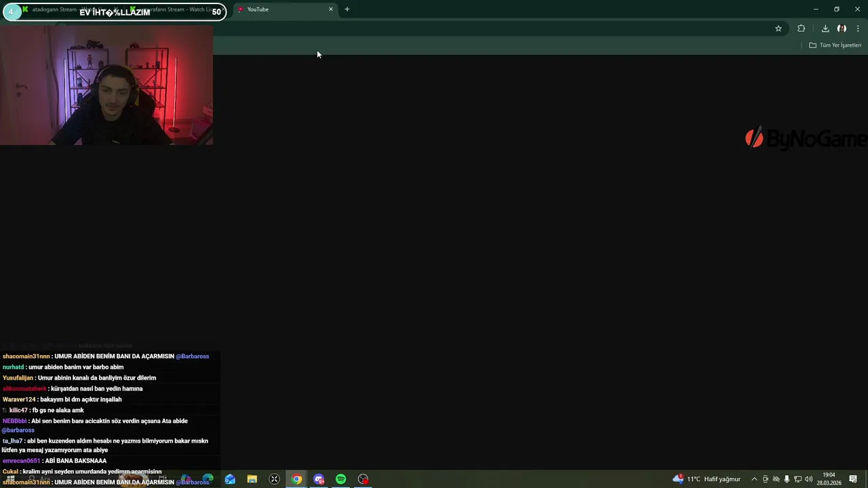This screenshot has height=488, width=868.
Task: Switch to the YouTube browser tab
Action: pyautogui.click(x=285, y=9)
